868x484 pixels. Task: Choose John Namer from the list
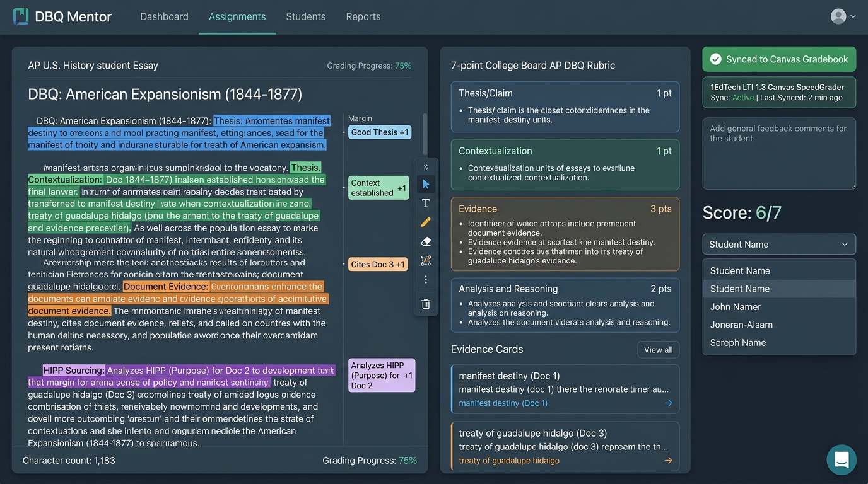tap(779, 307)
